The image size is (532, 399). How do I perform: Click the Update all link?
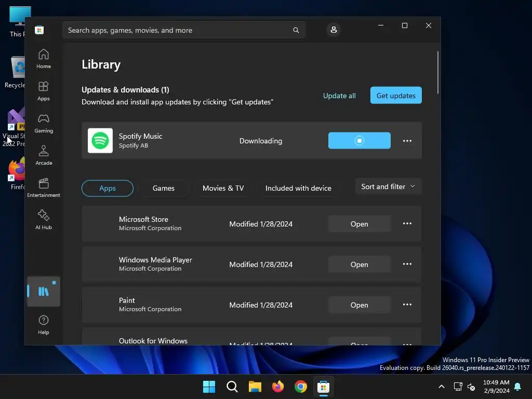(339, 96)
